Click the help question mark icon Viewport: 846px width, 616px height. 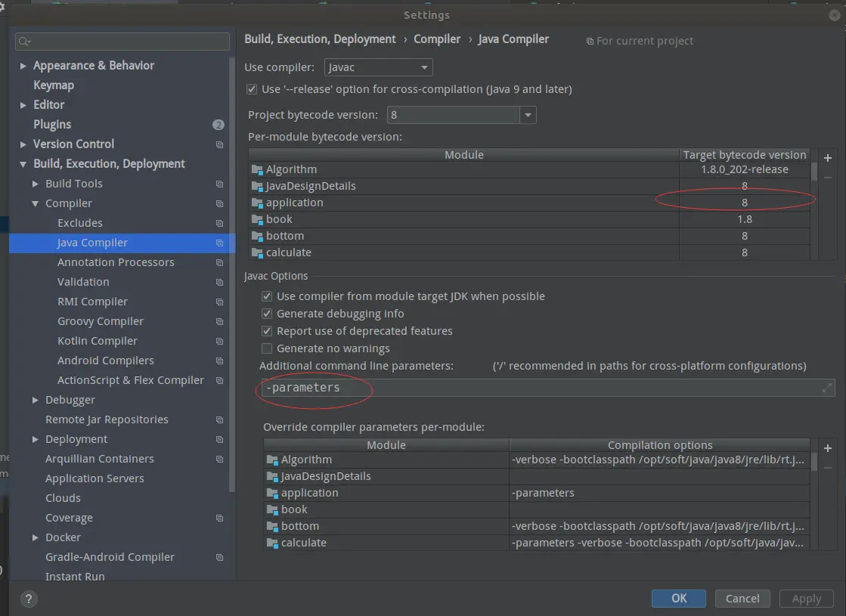(x=29, y=598)
